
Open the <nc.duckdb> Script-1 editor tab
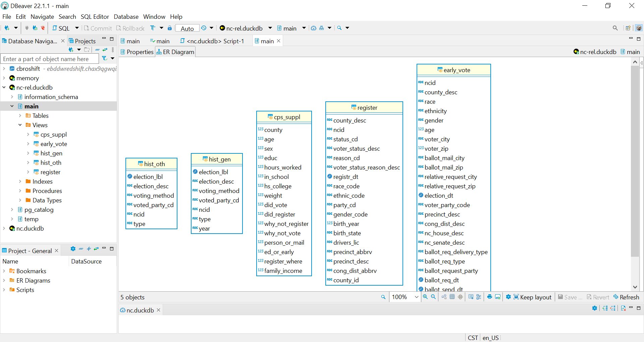212,41
